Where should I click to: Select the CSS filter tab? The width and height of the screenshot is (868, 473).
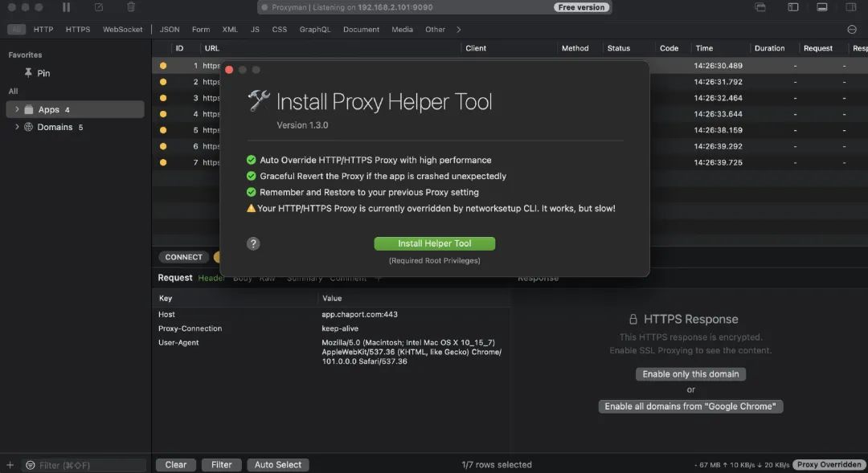tap(280, 30)
